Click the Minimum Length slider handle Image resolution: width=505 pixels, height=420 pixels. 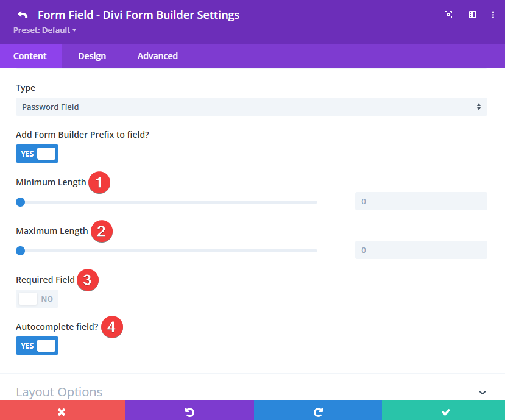click(x=20, y=202)
